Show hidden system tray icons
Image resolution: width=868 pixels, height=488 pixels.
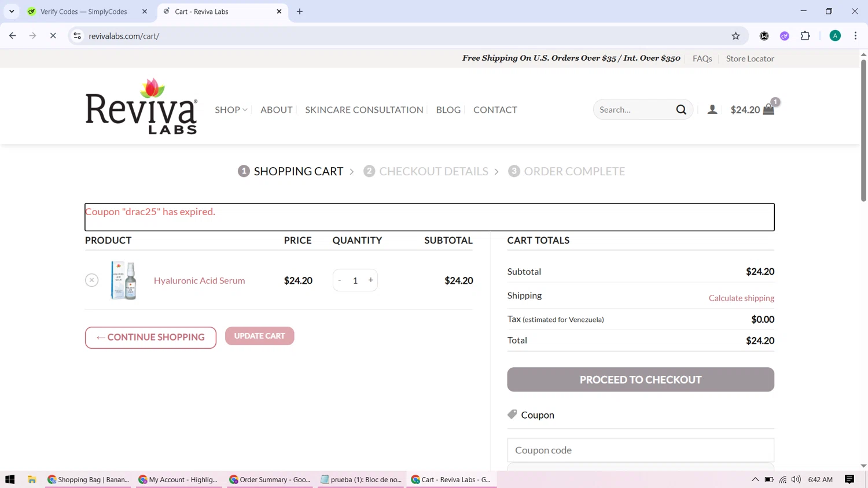(755, 479)
